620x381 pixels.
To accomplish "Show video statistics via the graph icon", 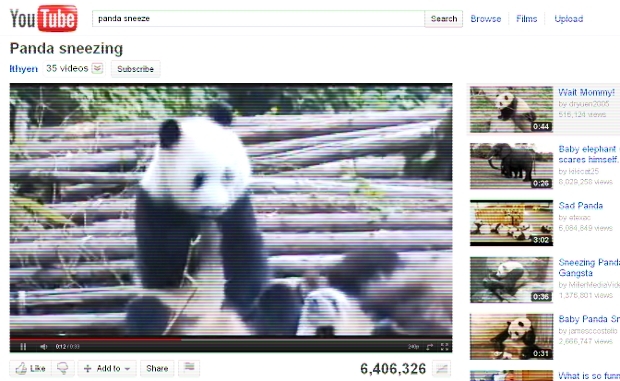I will pos(441,369).
